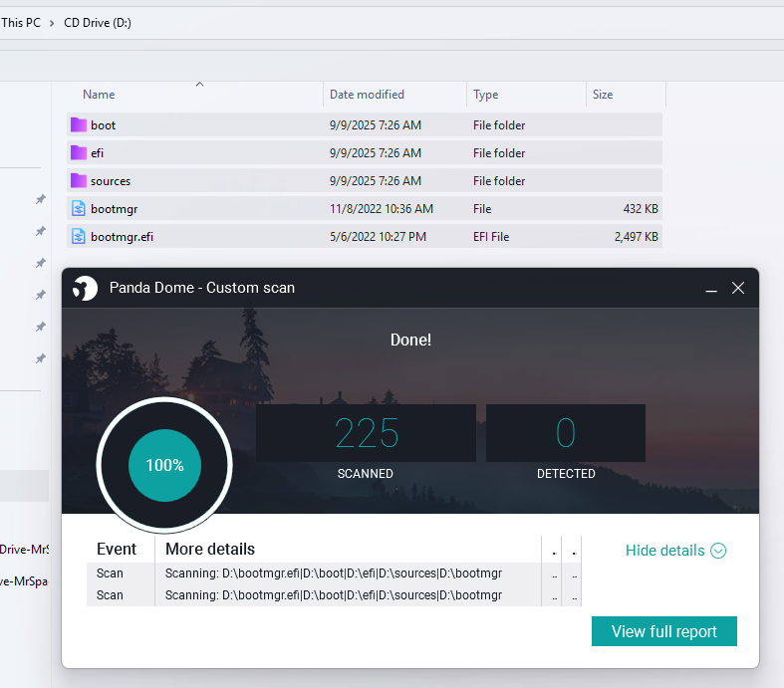Select the bootmgr file icon
Viewport: 784px width, 688px height.
click(x=79, y=208)
